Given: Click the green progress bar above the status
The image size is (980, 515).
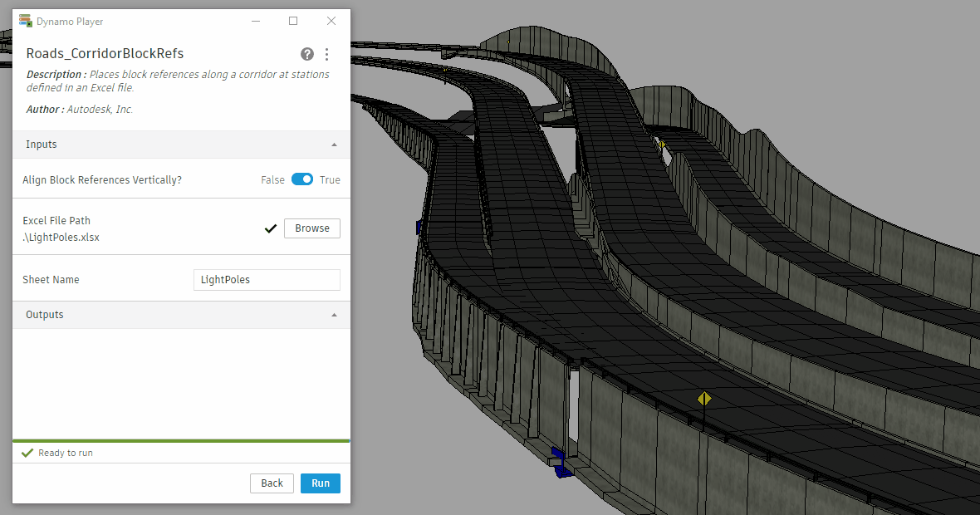Looking at the screenshot, I should [181, 441].
